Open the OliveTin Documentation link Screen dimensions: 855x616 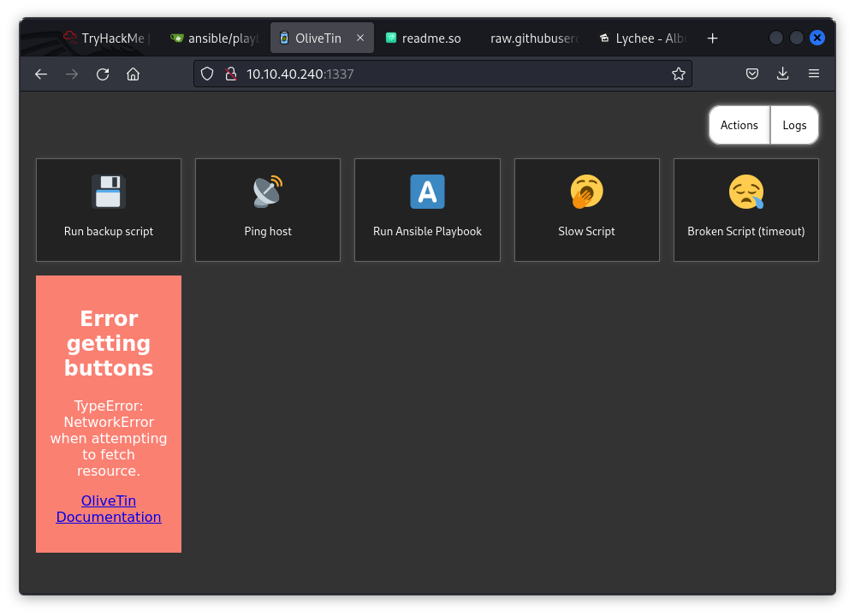[108, 508]
